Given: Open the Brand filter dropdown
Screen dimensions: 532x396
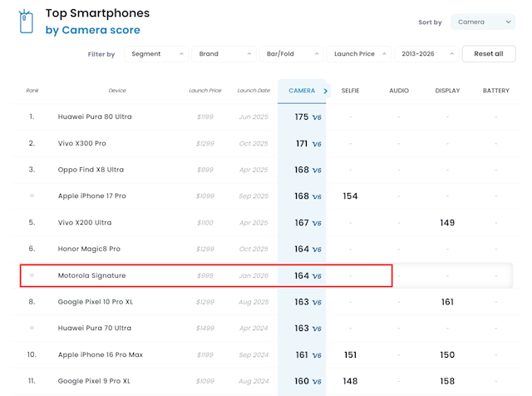Looking at the screenshot, I should 224,54.
